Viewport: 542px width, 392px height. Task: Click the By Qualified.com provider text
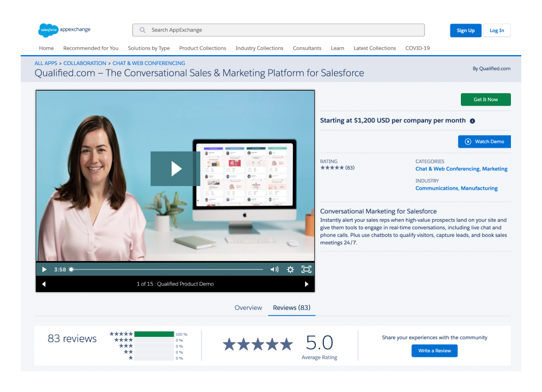491,69
